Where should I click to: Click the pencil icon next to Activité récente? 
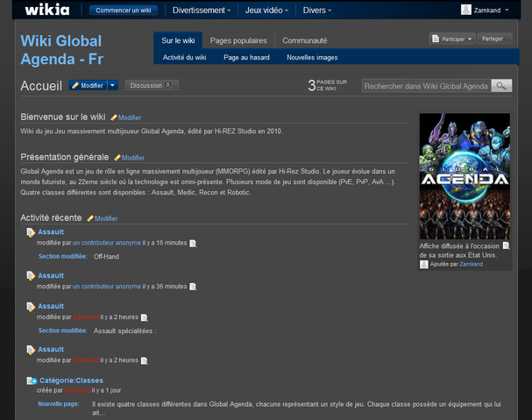[x=90, y=218]
